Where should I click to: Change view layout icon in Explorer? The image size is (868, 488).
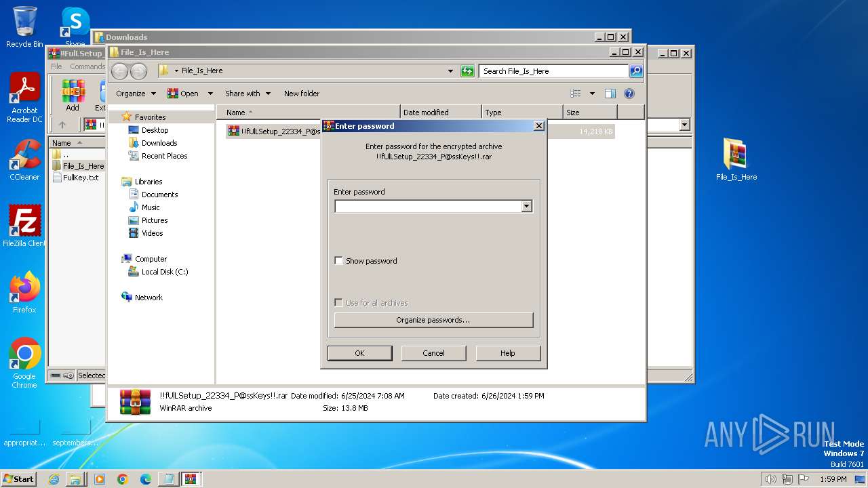[576, 94]
